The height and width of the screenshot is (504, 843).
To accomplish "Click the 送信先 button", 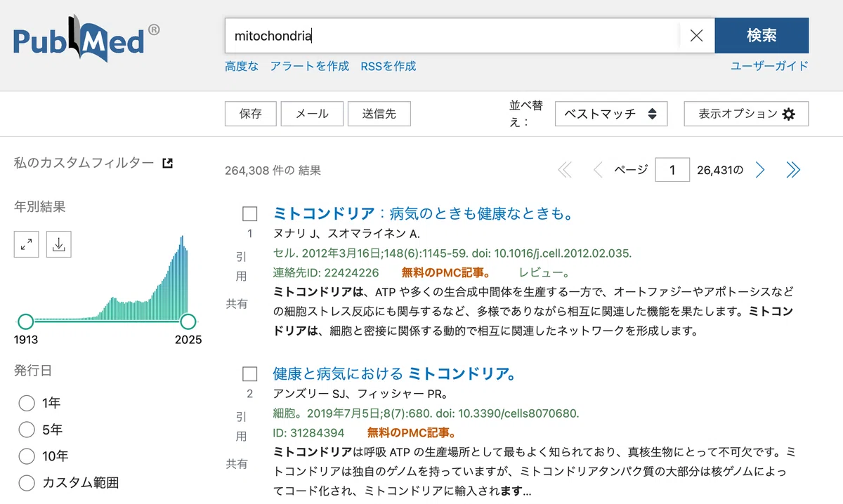I will [379, 114].
